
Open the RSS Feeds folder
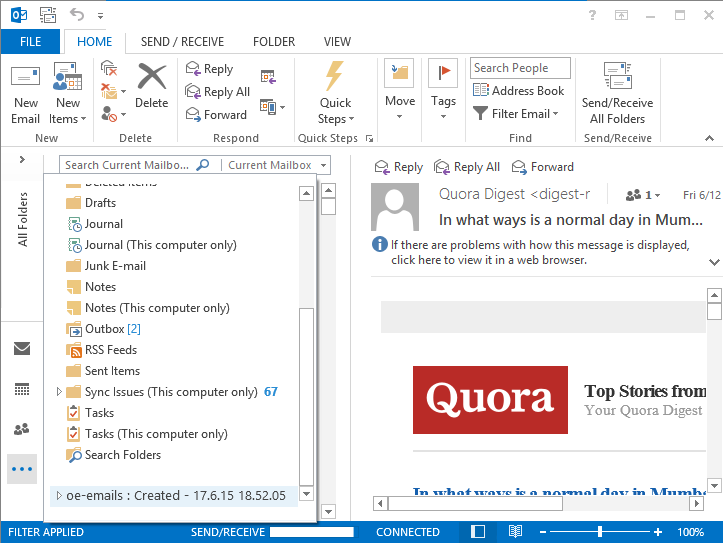tap(111, 350)
